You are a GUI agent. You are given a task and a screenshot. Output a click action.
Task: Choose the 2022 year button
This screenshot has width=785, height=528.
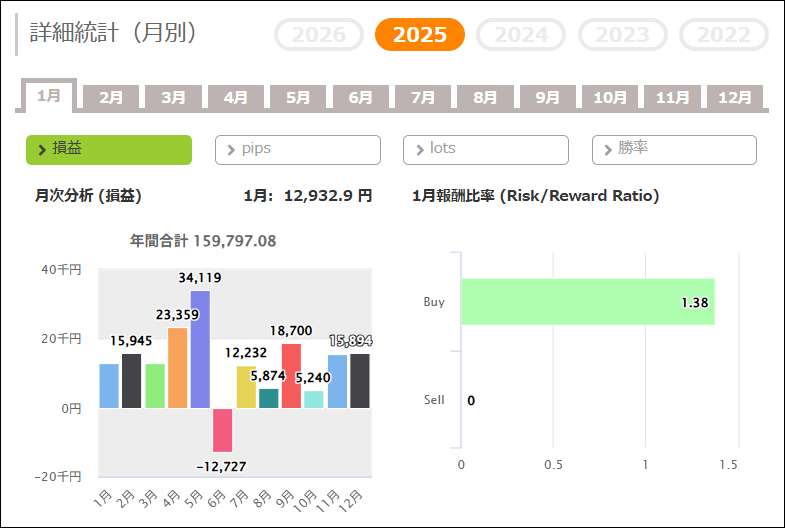723,35
